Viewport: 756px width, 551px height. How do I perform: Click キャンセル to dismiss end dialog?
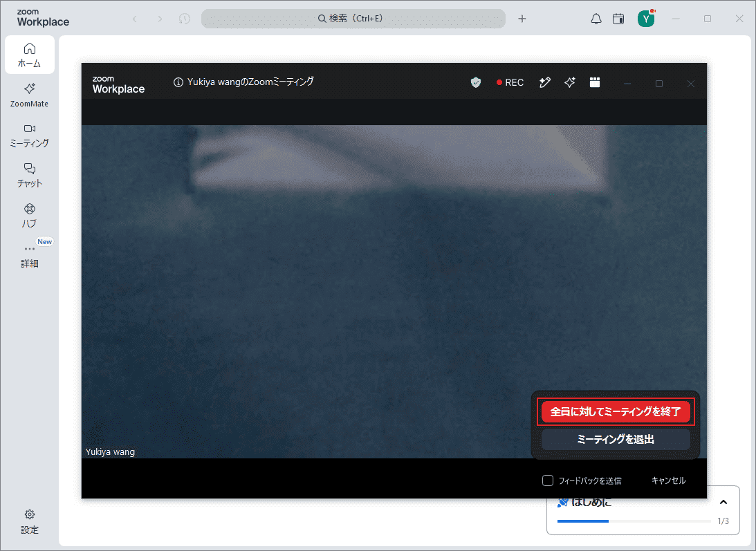tap(668, 480)
